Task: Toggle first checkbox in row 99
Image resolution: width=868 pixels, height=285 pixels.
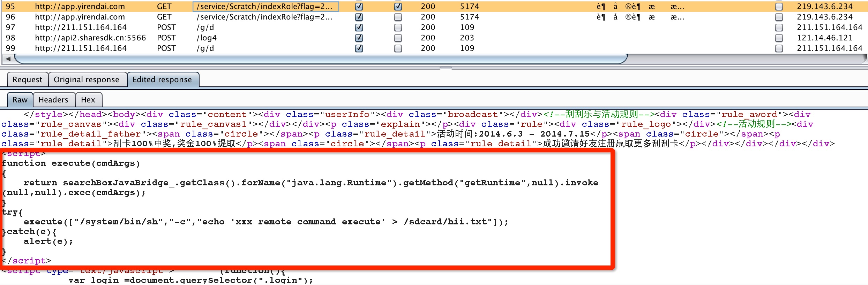Action: point(359,48)
